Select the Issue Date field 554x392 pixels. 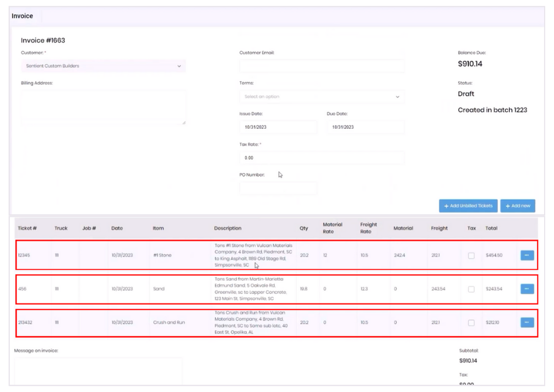click(278, 127)
